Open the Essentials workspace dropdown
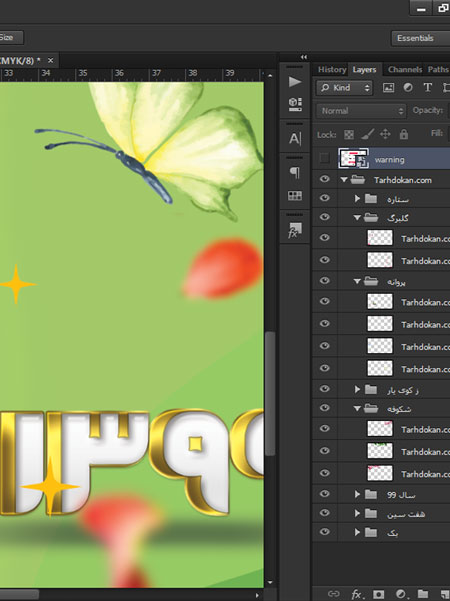The height and width of the screenshot is (601, 450). 420,38
